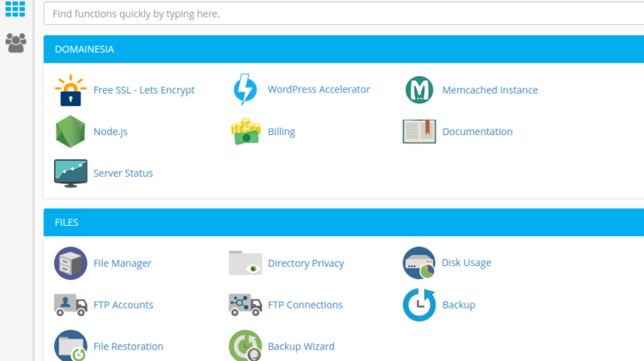Open the Node.js green hexagon icon
The height and width of the screenshot is (361, 644).
[x=70, y=131]
